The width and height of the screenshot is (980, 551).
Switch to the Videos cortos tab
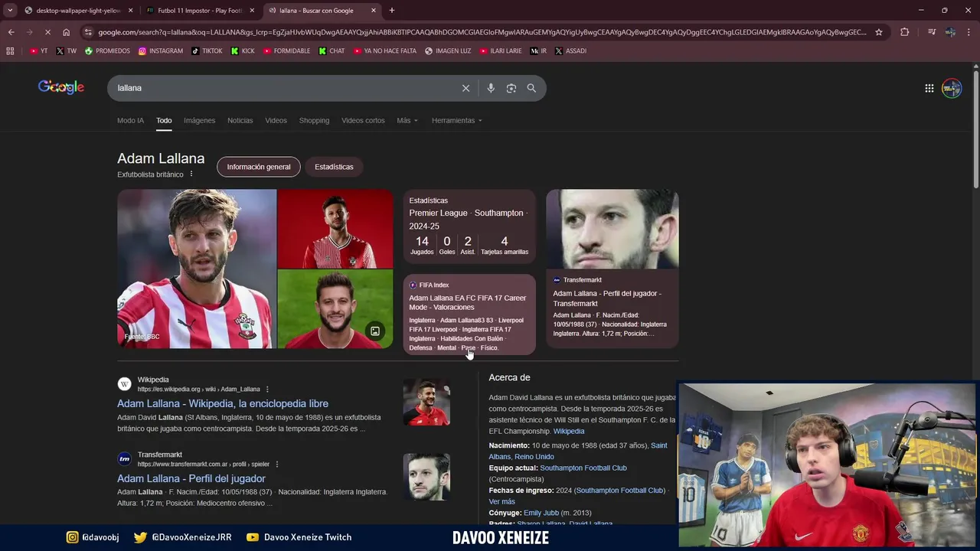[x=363, y=121]
